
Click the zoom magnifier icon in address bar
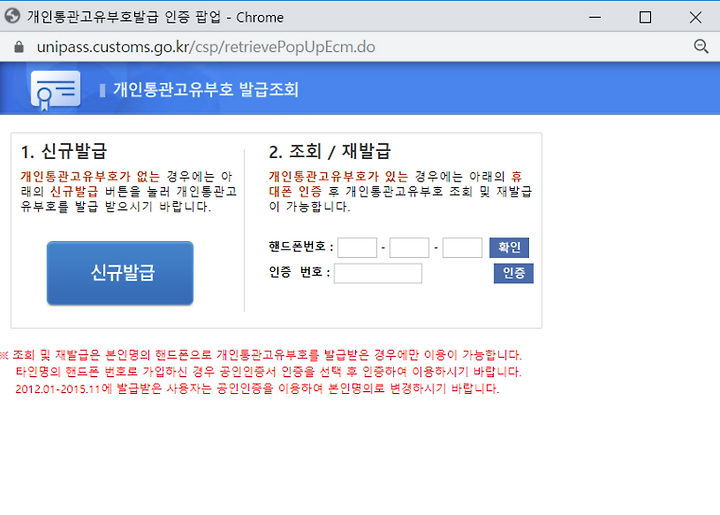(701, 46)
